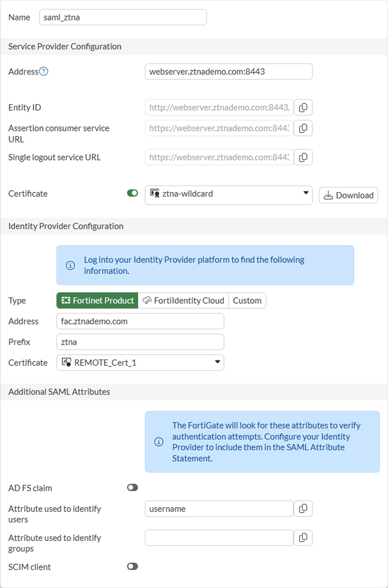Disable the Service Provider Certificate toggle
388x588 pixels.
(133, 193)
